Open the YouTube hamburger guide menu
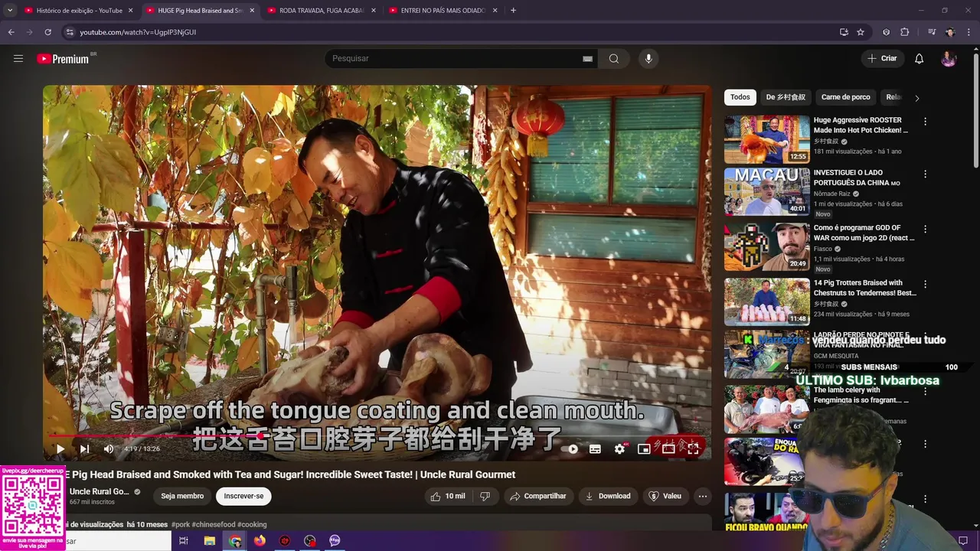This screenshot has height=551, width=980. coord(18,58)
